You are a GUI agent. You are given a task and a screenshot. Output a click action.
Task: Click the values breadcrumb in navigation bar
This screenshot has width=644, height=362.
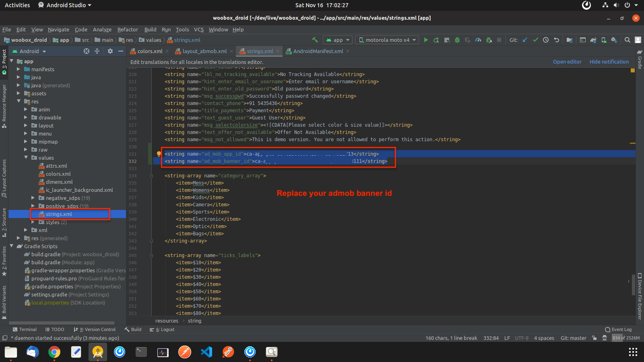[x=151, y=40]
